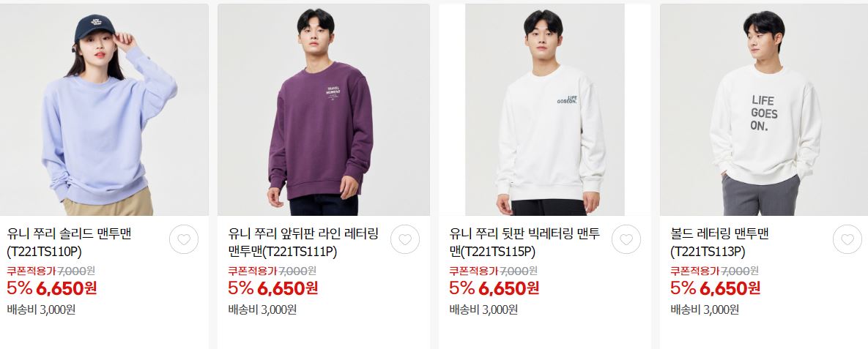Tap heart icon for 뒷판 빅레터링 맨투맨
The image size is (868, 349).
coord(626,239)
